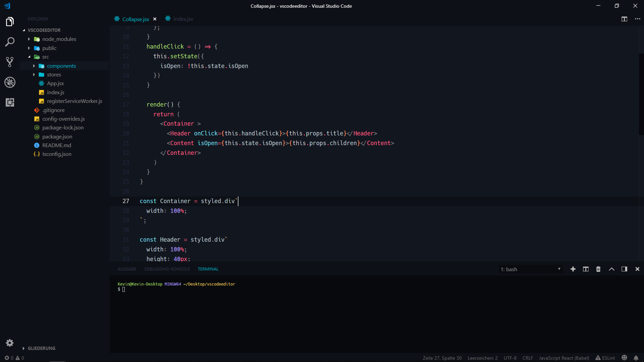Select the TERMINAL panel tab
This screenshot has height=362, width=644.
coord(208,269)
